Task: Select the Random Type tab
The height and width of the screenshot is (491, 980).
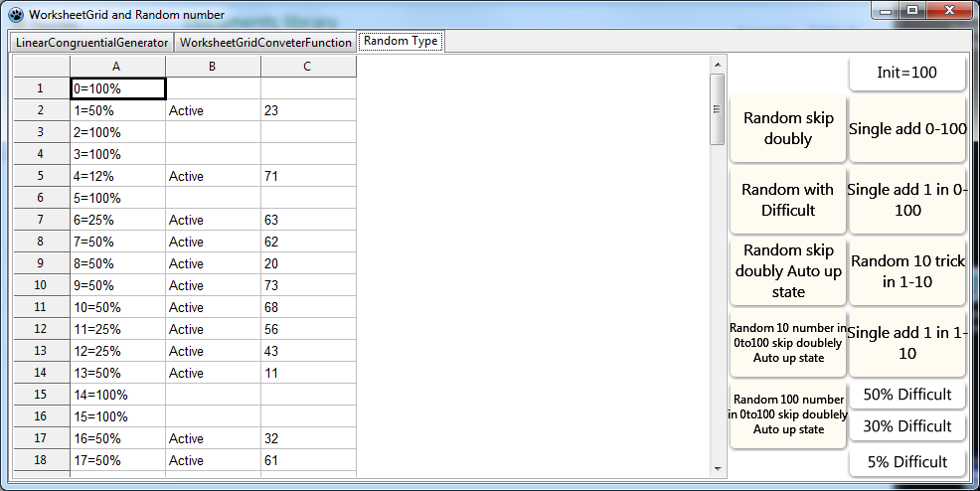Action: click(x=401, y=41)
